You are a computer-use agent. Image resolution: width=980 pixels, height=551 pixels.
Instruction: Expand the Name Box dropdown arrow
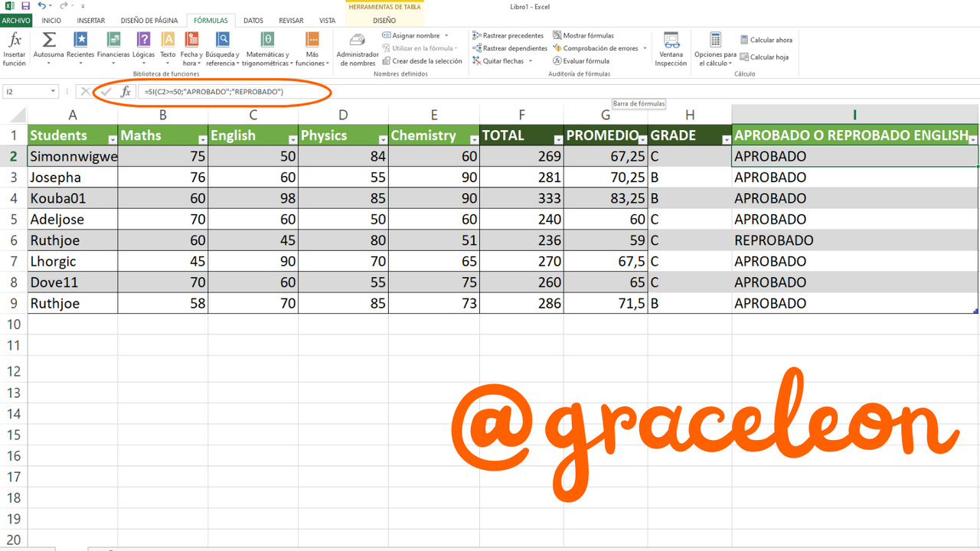[54, 92]
